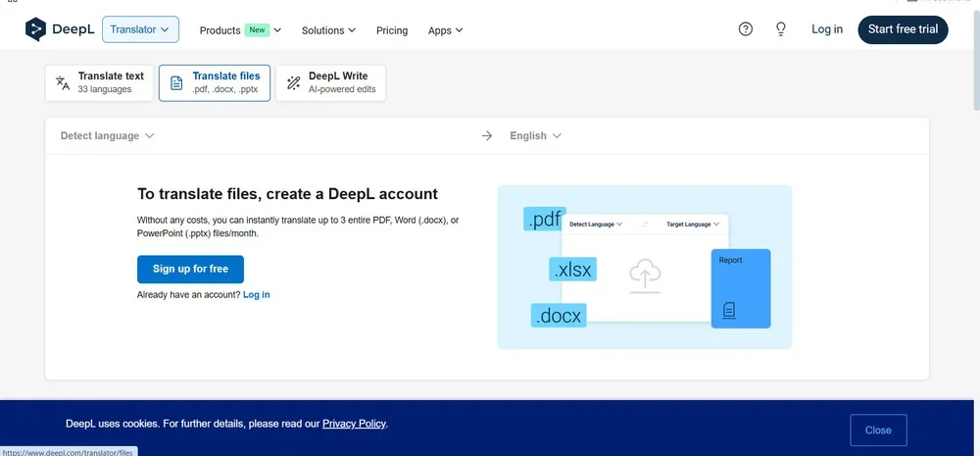Open the Privacy Policy link
The width and height of the screenshot is (980, 456).
coord(354,424)
